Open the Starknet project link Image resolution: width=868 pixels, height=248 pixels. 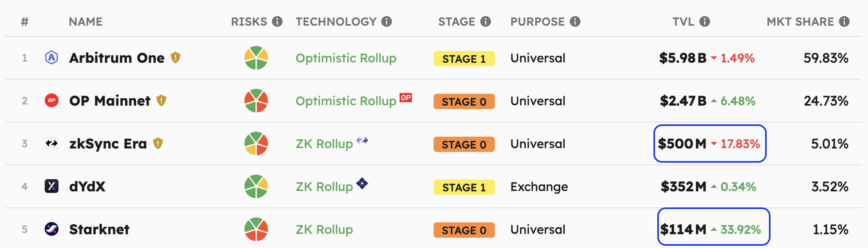tap(99, 229)
